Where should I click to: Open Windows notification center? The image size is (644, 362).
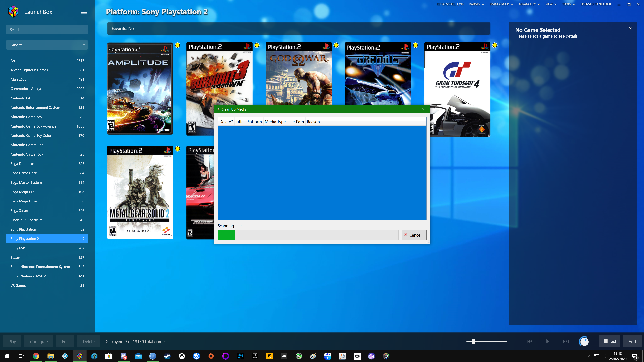[634, 356]
